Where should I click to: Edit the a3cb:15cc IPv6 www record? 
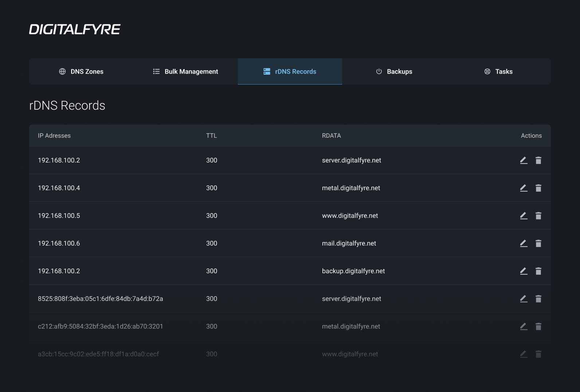click(524, 354)
